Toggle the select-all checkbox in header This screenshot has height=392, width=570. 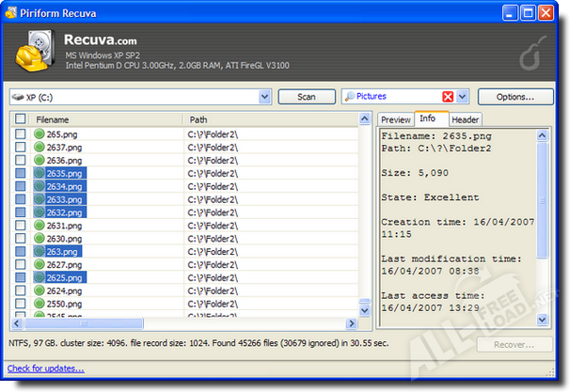(21, 120)
